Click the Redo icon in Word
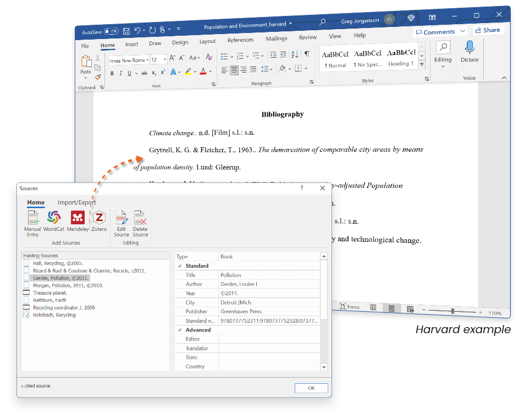 tap(152, 30)
